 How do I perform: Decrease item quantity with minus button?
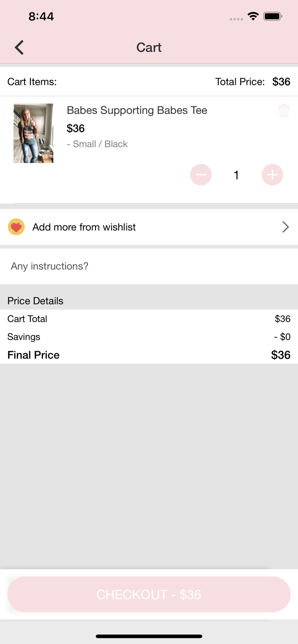coord(201,175)
